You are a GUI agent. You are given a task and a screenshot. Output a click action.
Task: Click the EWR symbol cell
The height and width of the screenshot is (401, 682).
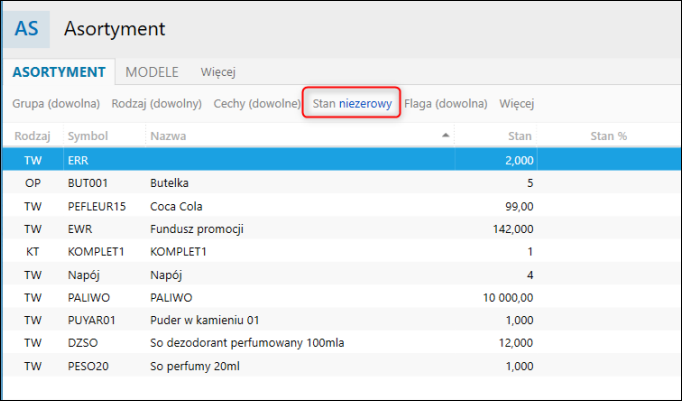click(80, 229)
